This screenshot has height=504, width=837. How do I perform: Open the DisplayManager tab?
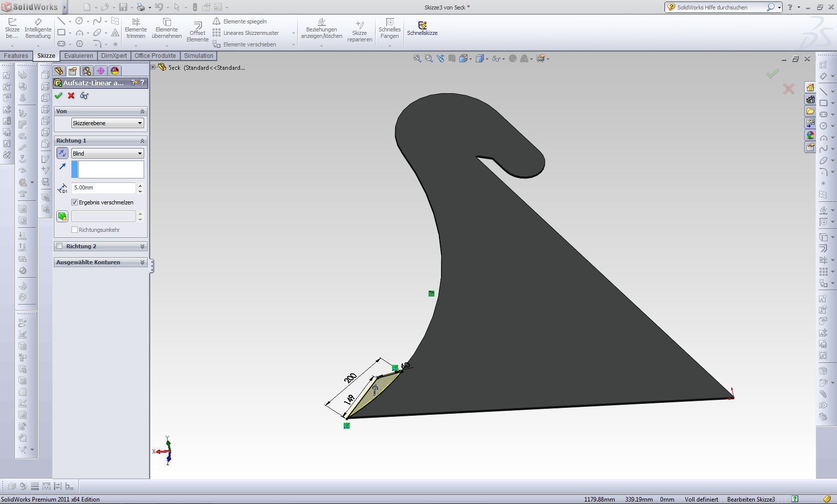click(115, 71)
